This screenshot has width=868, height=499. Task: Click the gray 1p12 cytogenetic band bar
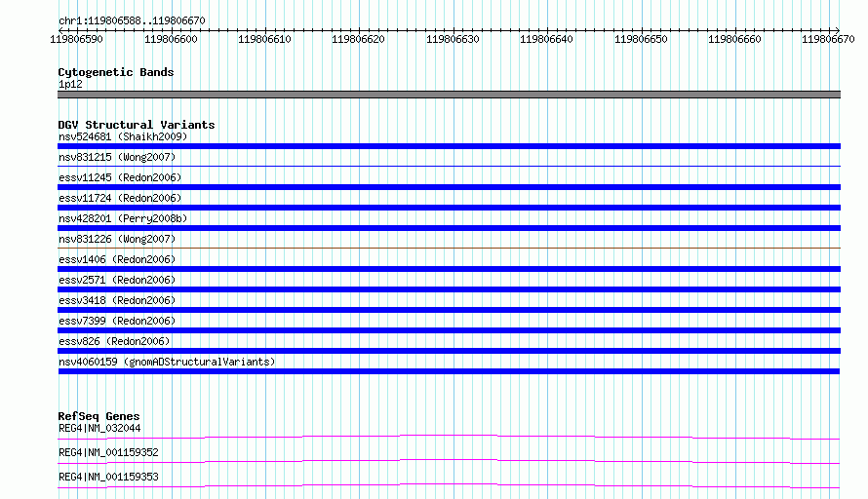click(x=449, y=95)
